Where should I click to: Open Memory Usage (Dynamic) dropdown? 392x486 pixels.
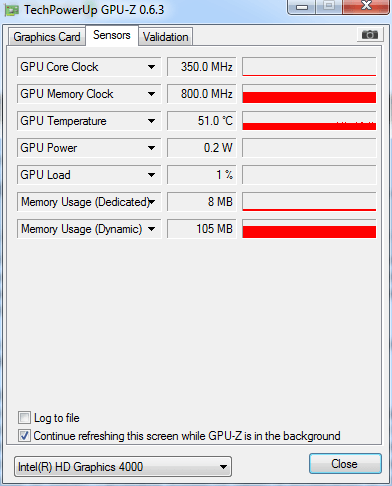click(151, 229)
